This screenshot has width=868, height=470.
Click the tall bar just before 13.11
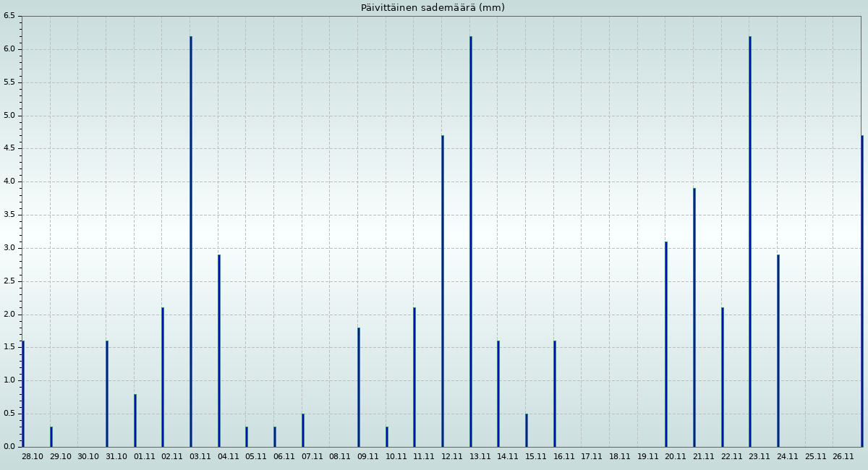[471, 242]
